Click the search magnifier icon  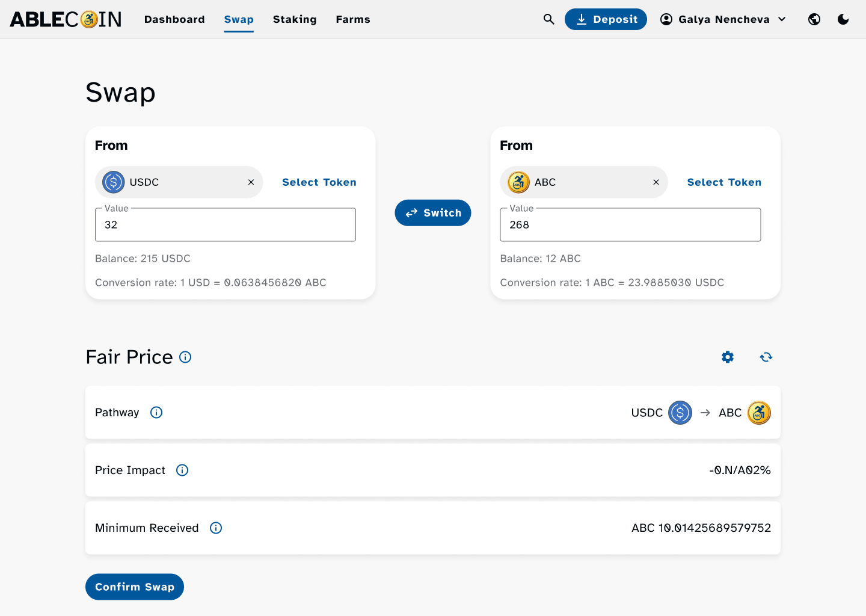[548, 19]
